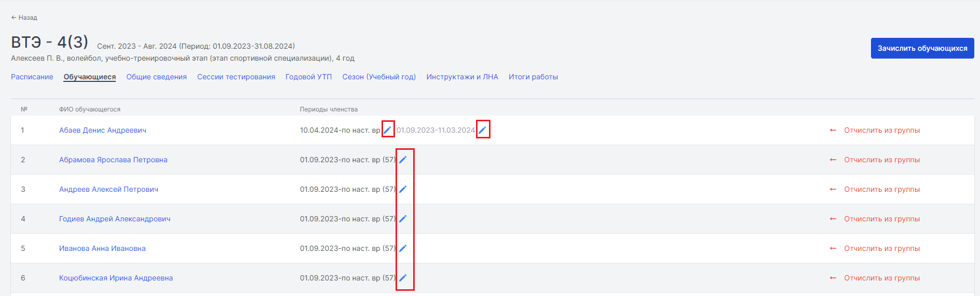Go to Сезон (Учебный год) tab
Image resolution: width=980 pixels, height=296 pixels.
[379, 77]
